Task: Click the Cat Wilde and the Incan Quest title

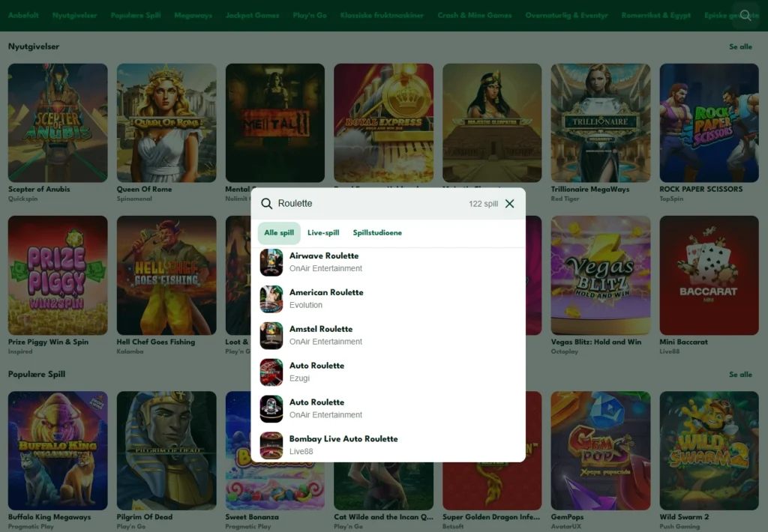Action: [383, 517]
